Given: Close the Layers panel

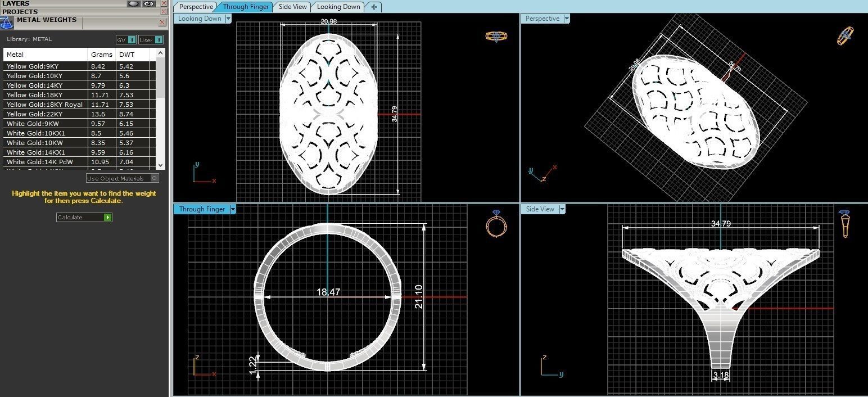Looking at the screenshot, I should tap(163, 3).
